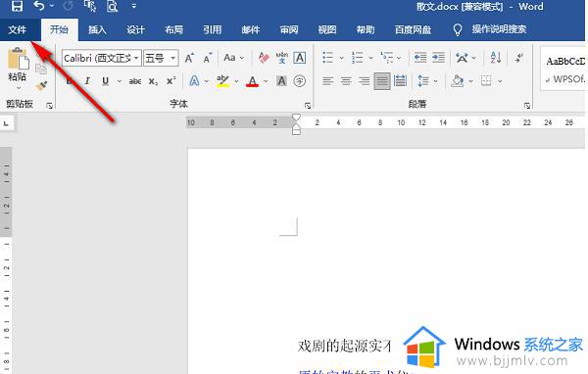Screen dimensions: 588x374
Task: Align text left
Action: point(327,80)
